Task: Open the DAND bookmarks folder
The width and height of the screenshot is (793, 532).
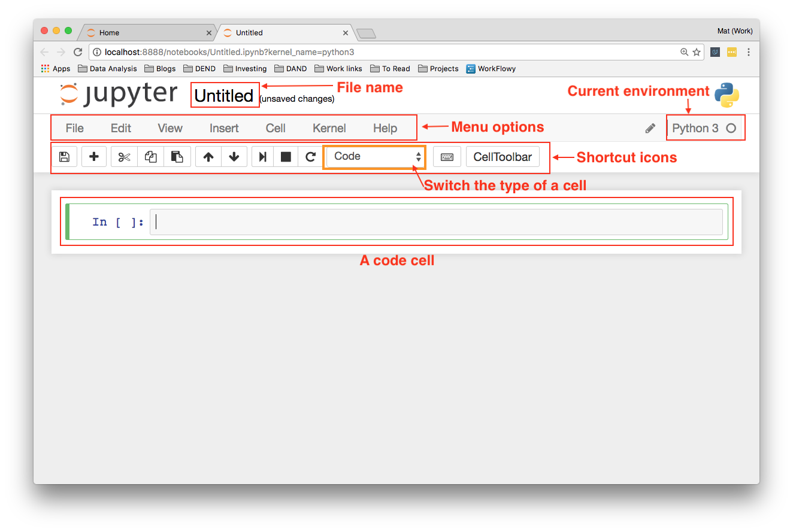Action: click(290, 69)
